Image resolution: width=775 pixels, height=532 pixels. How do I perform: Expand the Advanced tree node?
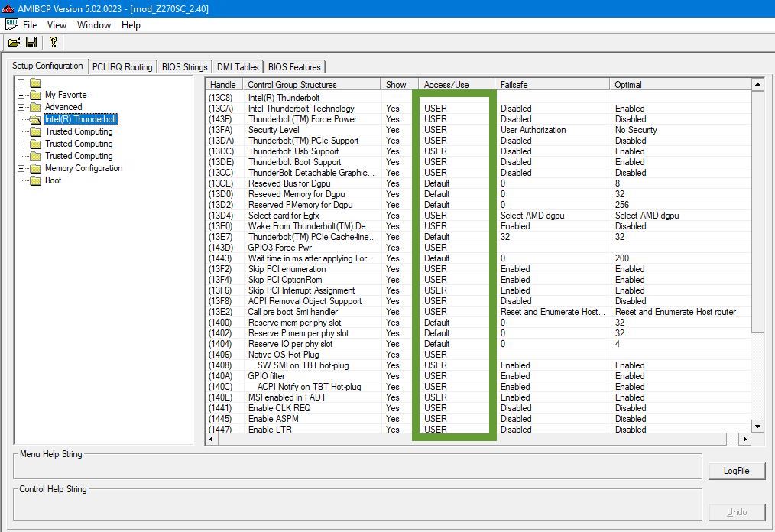pyautogui.click(x=21, y=107)
